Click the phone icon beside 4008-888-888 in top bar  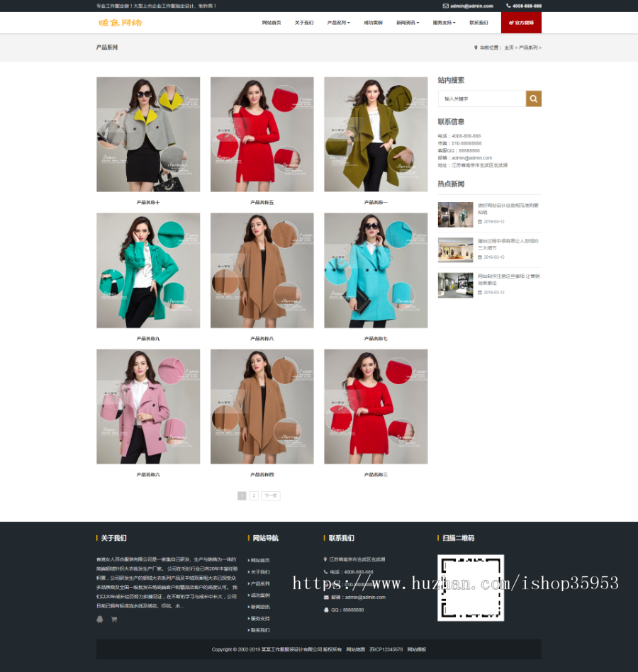pos(508,6)
